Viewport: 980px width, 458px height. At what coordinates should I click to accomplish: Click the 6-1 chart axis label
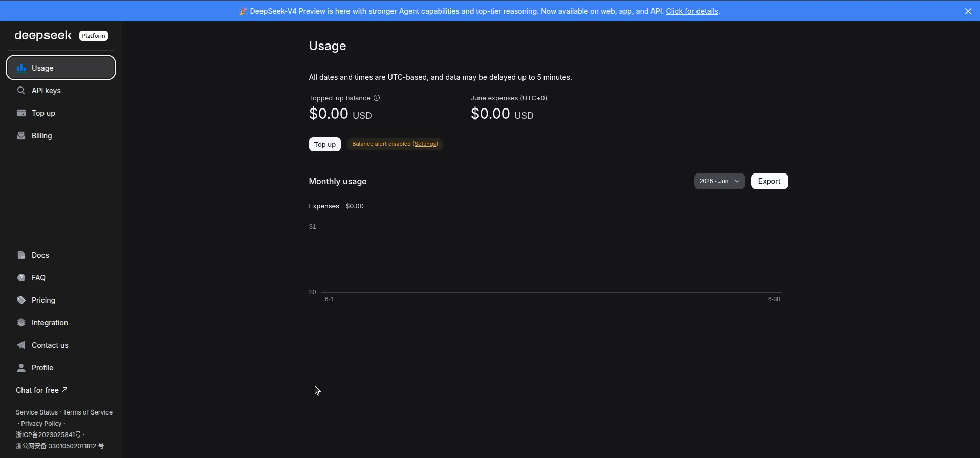point(329,299)
